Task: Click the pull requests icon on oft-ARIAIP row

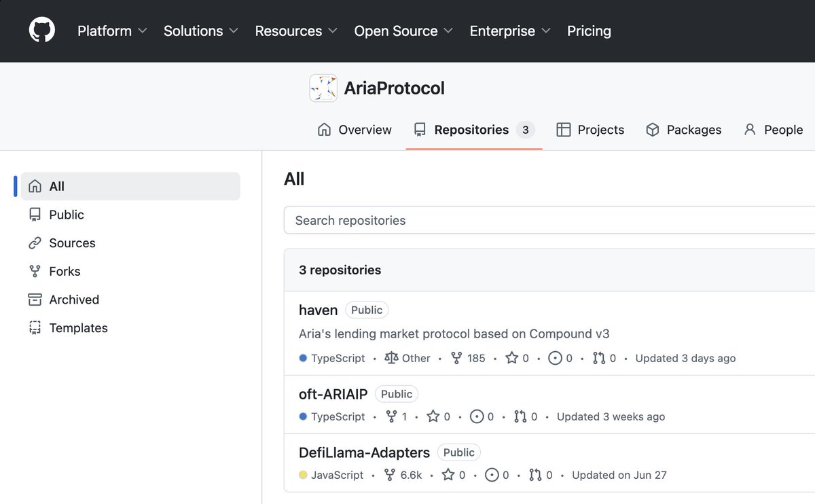Action: tap(520, 416)
